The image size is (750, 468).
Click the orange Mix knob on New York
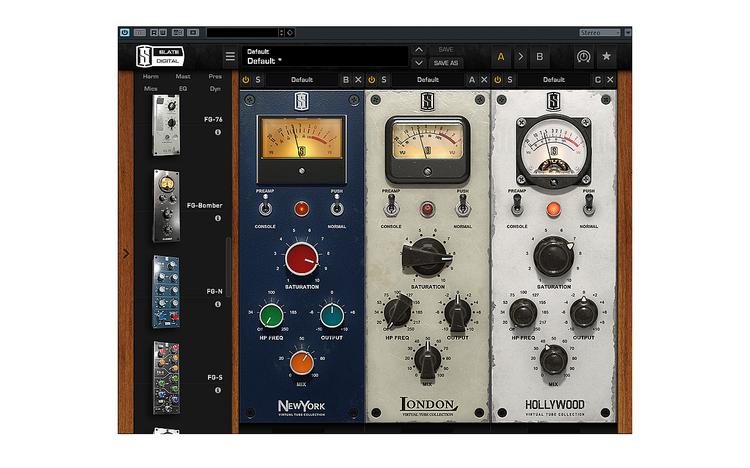click(302, 362)
